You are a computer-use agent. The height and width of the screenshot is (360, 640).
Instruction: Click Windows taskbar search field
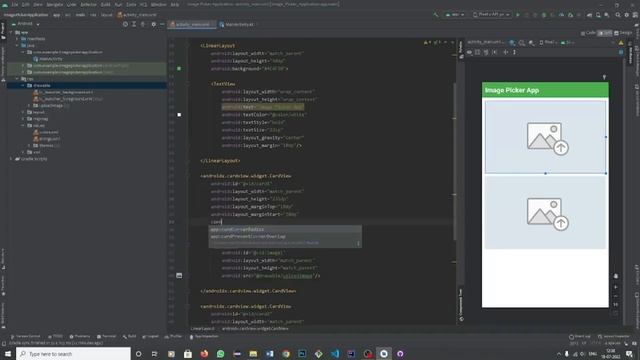[73, 353]
